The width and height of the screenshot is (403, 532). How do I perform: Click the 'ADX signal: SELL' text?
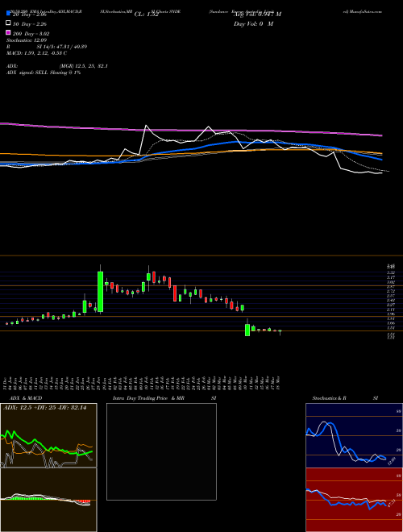[28, 73]
